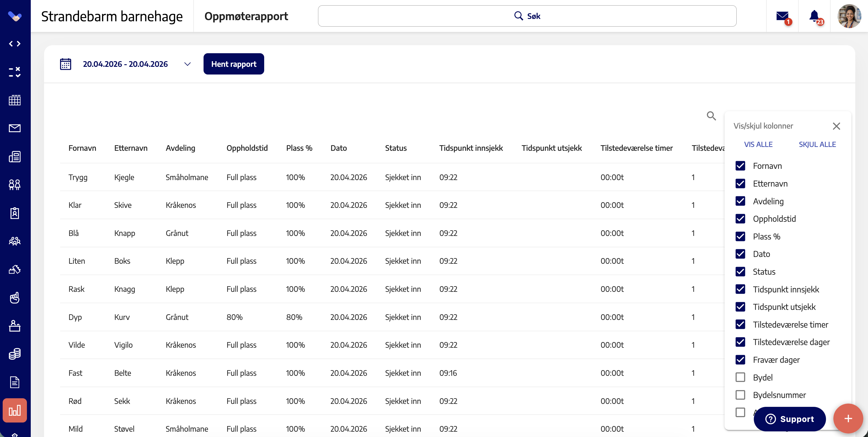Sort by Avdeling column header

(180, 148)
